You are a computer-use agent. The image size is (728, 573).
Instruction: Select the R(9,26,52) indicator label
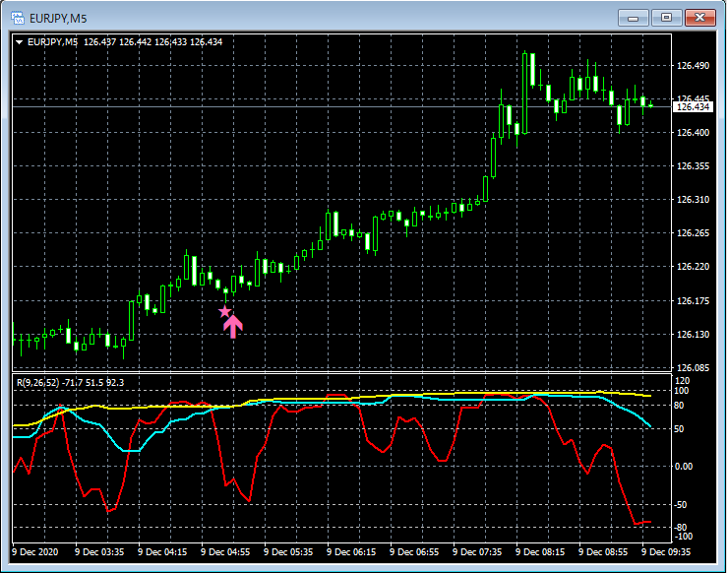click(x=38, y=383)
